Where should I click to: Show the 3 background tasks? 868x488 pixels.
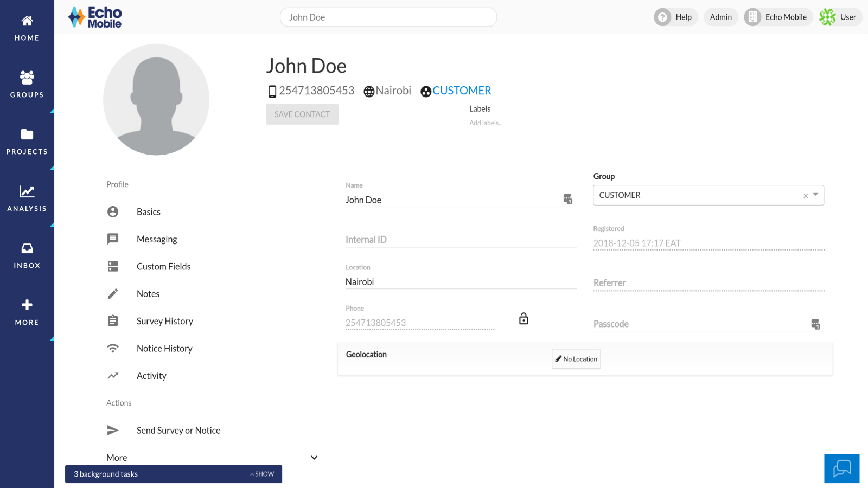pyautogui.click(x=262, y=474)
